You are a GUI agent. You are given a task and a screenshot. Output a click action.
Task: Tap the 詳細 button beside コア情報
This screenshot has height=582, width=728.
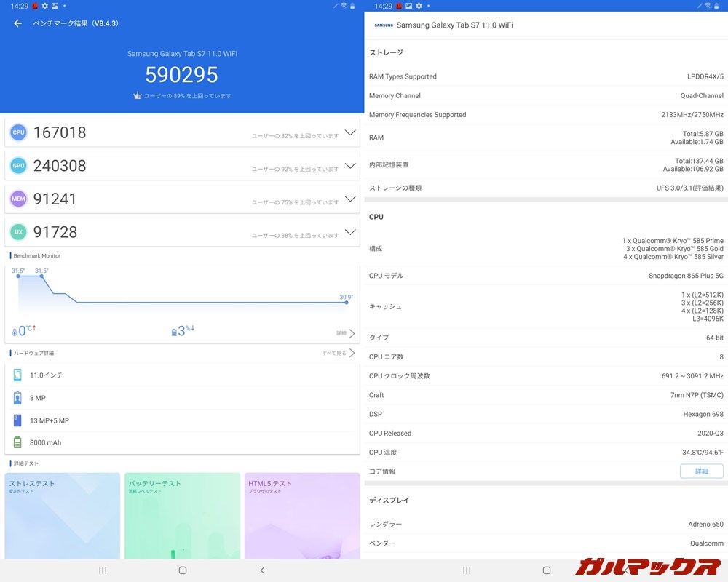point(701,471)
